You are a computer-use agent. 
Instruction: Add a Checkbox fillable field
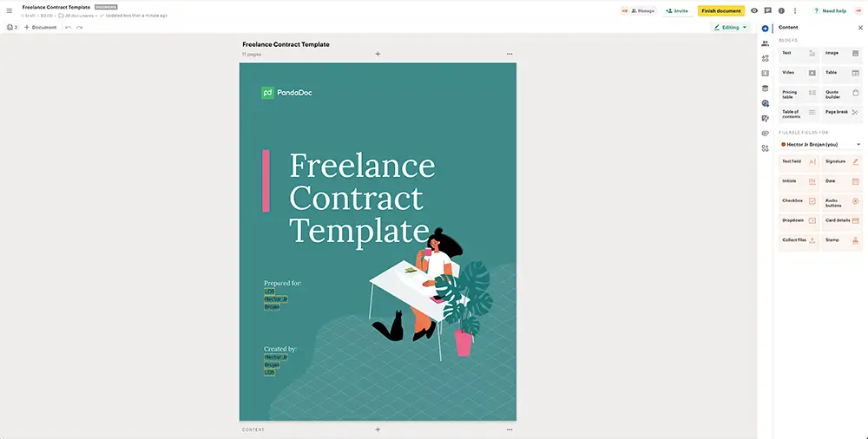(798, 200)
